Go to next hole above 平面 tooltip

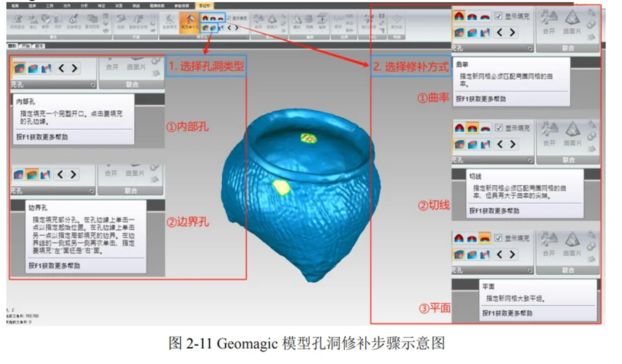point(512,255)
